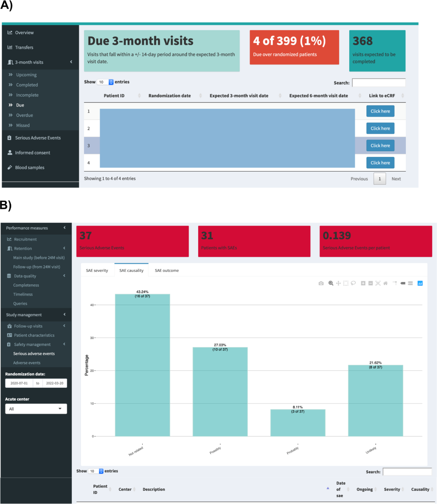Open Timeliness under Data quality
This screenshot has width=437, height=504.
click(23, 294)
